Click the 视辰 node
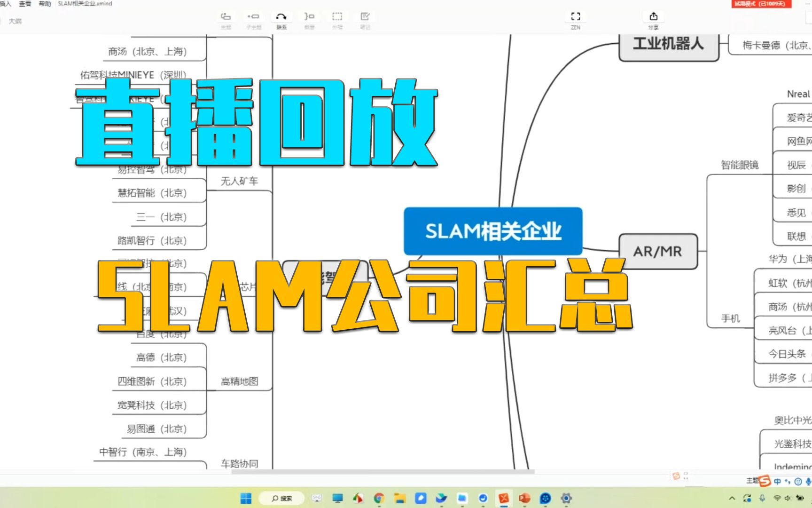 point(796,165)
